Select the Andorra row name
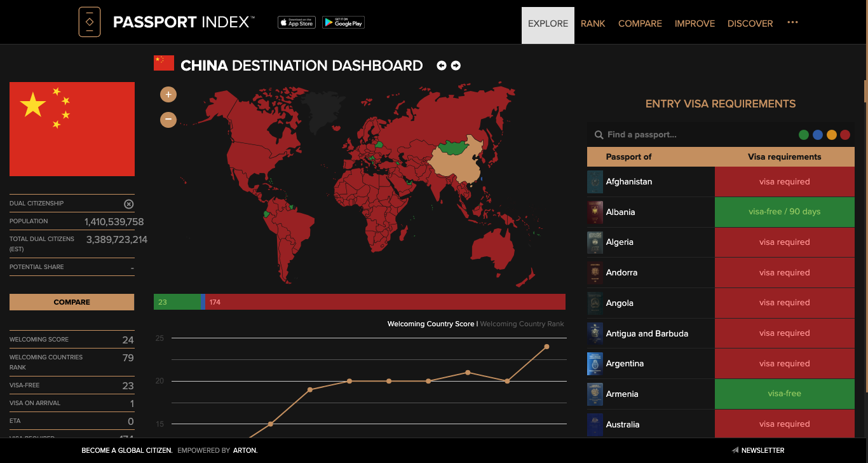The width and height of the screenshot is (868, 463). pyautogui.click(x=621, y=273)
